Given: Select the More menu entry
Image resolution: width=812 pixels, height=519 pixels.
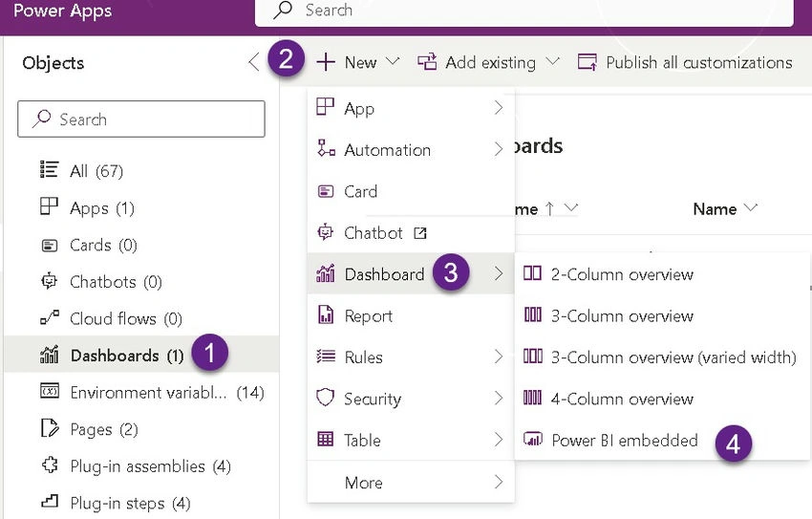Looking at the screenshot, I should [411, 483].
